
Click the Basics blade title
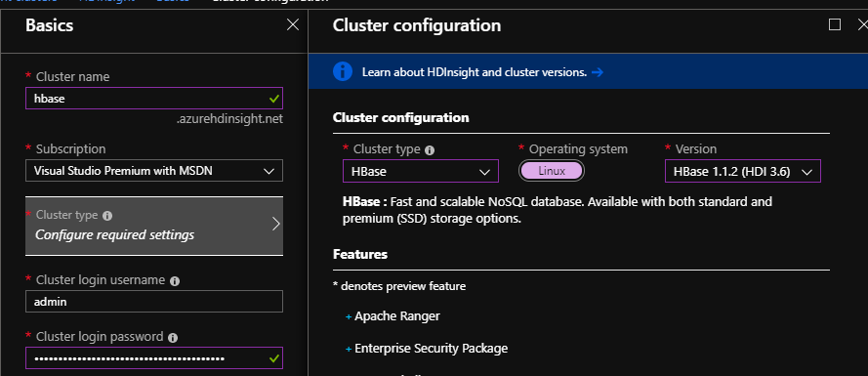(49, 25)
